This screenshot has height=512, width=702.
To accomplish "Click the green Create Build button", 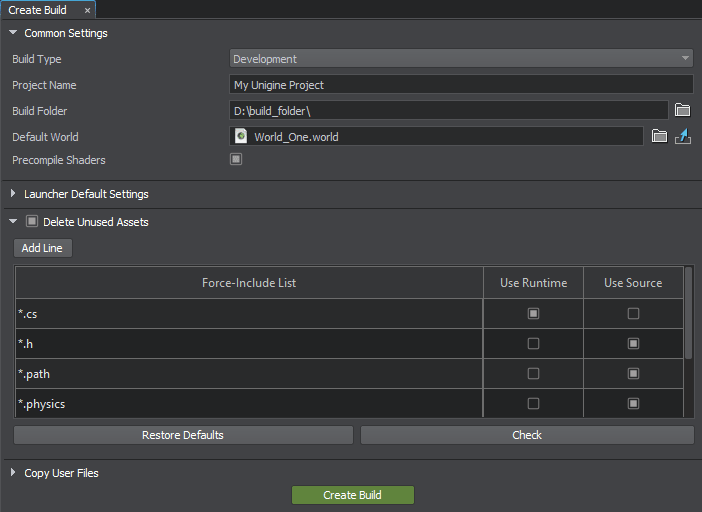I will coord(352,495).
